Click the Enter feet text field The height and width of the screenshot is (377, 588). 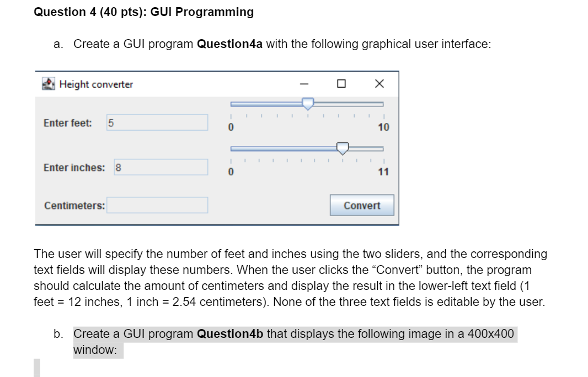click(157, 122)
